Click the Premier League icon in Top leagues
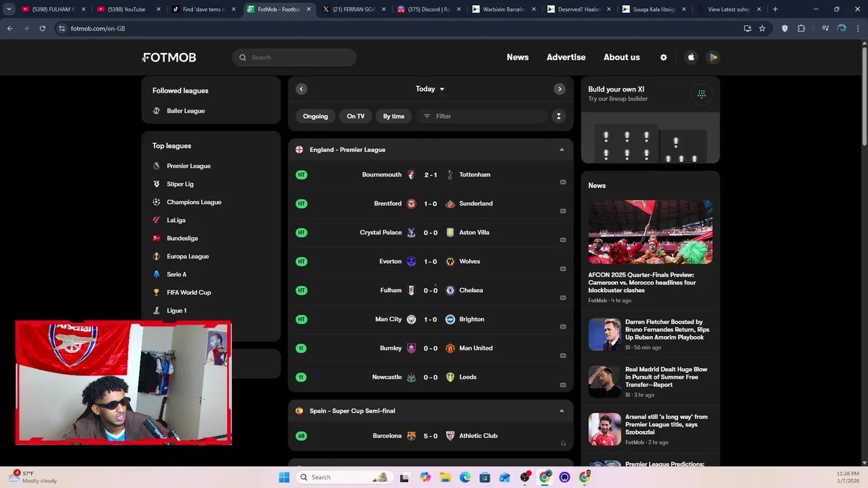 157,166
